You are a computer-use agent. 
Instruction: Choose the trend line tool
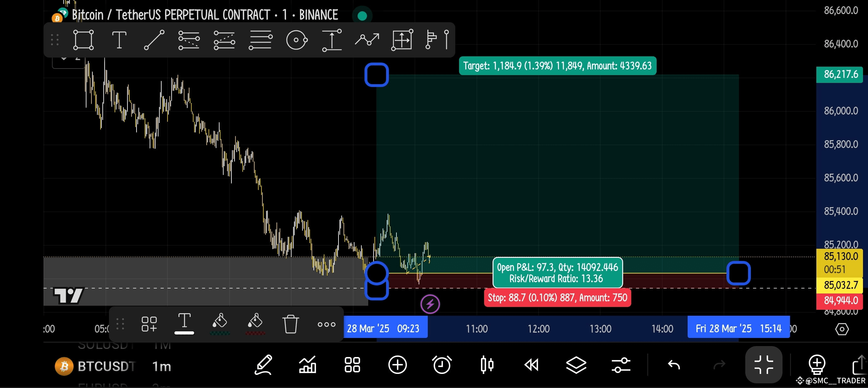(154, 40)
